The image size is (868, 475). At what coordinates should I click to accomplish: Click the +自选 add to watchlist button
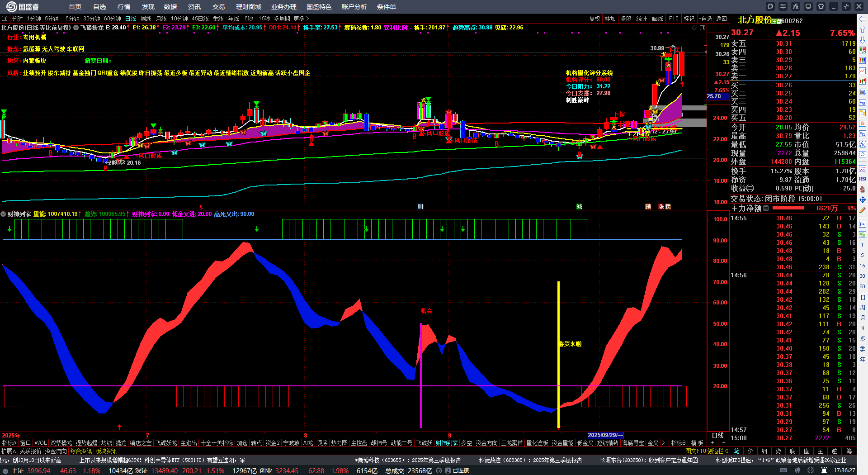click(x=706, y=19)
